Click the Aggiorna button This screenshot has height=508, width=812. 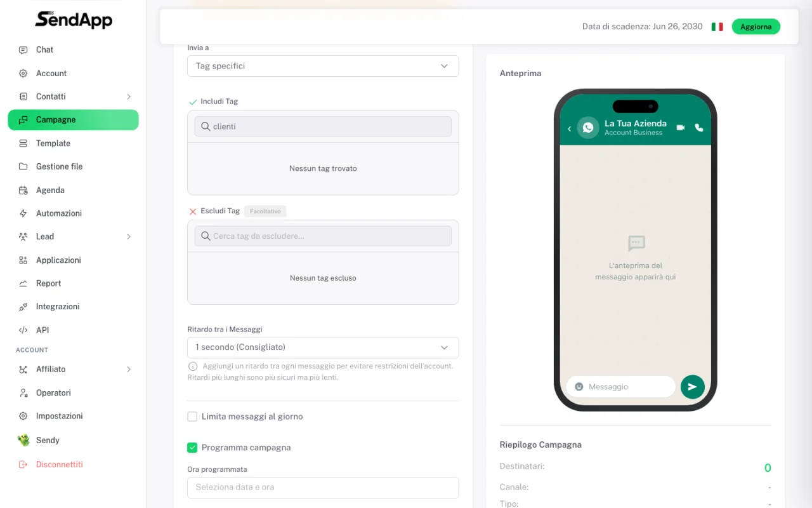tap(756, 27)
